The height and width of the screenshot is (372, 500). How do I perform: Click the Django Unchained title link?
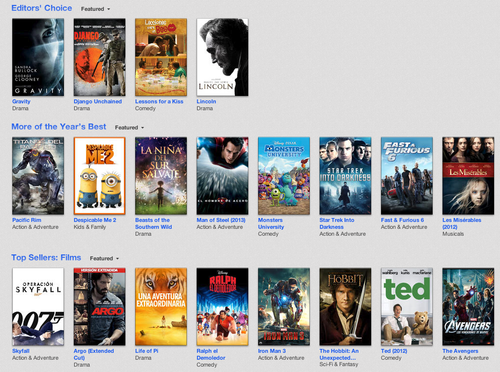tap(98, 101)
